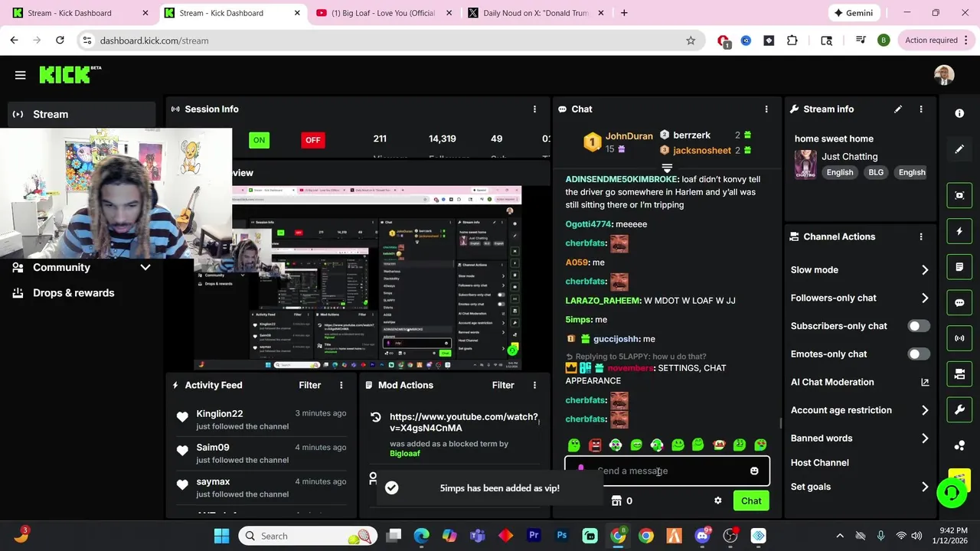Undo the blocked term mod action

coord(375,417)
